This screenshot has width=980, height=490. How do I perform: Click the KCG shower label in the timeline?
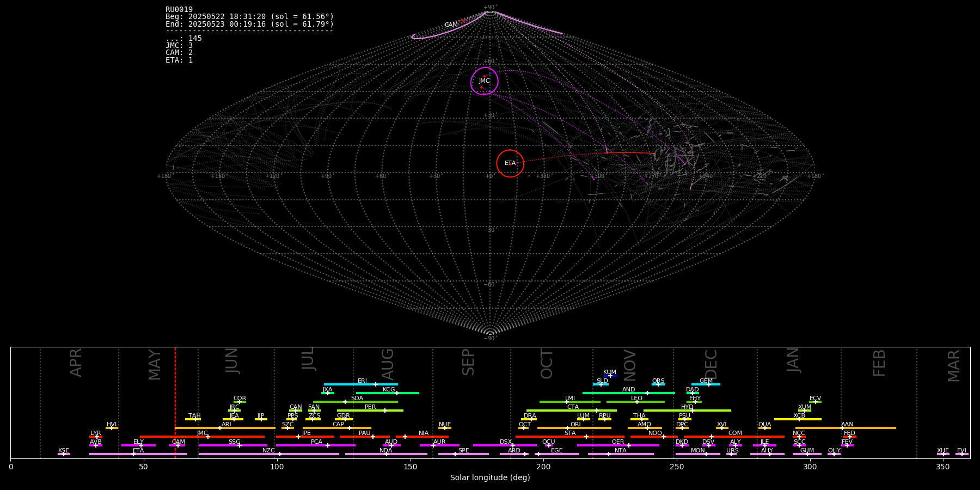click(389, 390)
